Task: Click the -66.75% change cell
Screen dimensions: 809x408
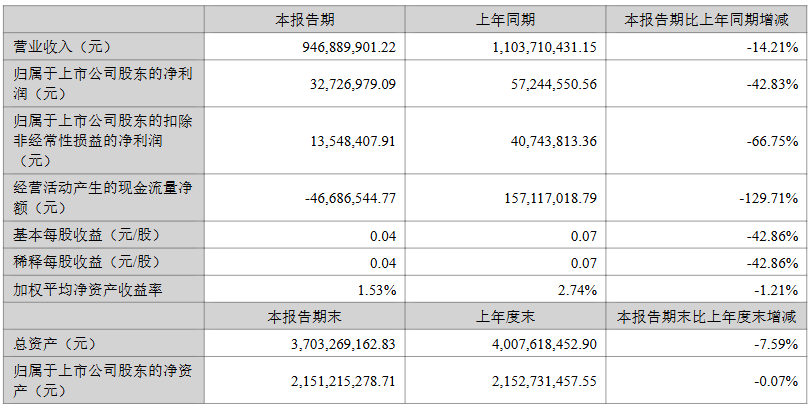Action: 772,141
